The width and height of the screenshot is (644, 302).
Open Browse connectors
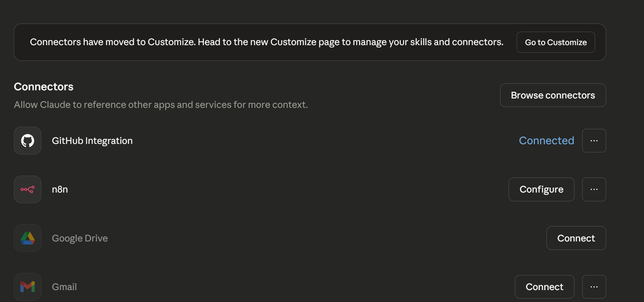553,95
